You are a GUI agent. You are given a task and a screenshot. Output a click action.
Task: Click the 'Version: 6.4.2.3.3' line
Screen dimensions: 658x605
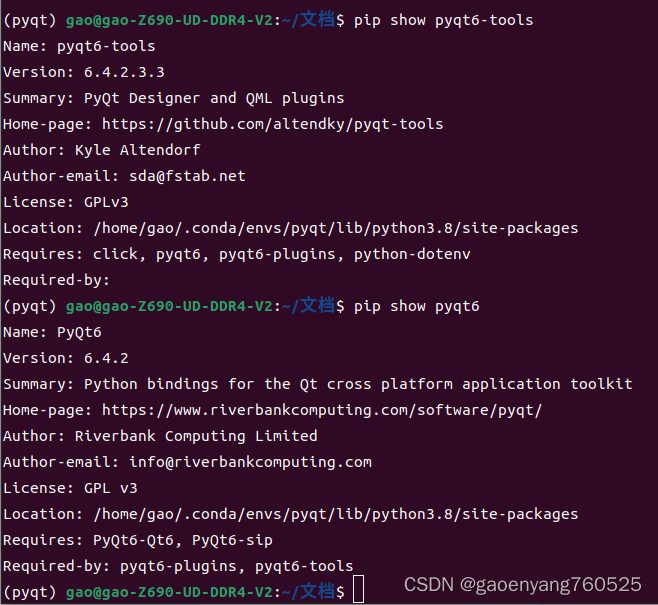(84, 72)
